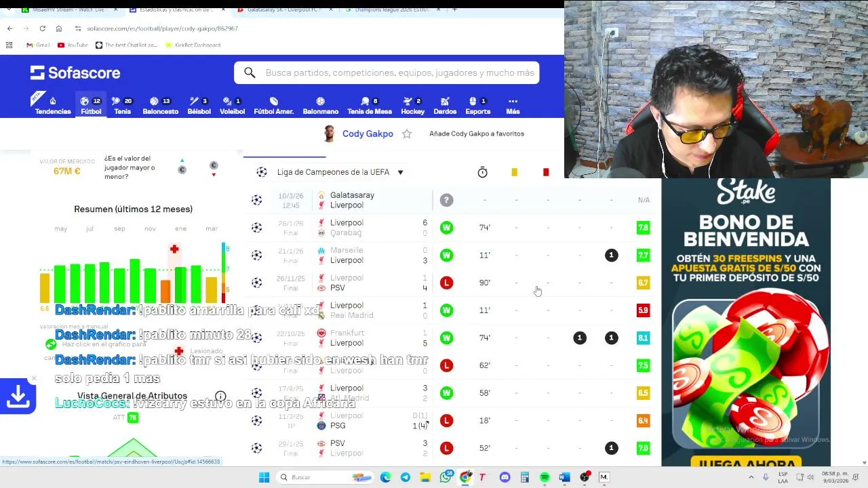
Task: Open Spotify from the taskbar
Action: tap(544, 477)
